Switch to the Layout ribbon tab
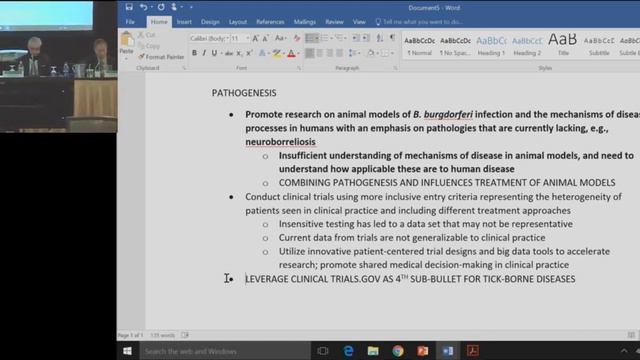Viewport: 640px width, 360px height. pyautogui.click(x=238, y=22)
